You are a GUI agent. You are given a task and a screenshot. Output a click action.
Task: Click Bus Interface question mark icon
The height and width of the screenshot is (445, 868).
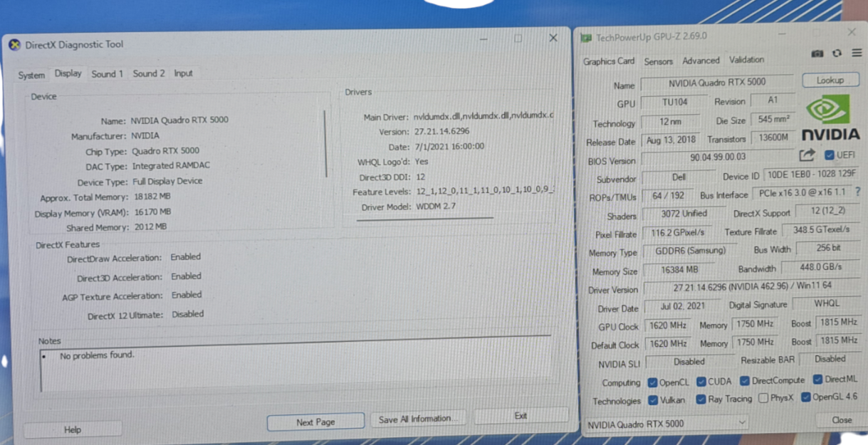click(857, 192)
